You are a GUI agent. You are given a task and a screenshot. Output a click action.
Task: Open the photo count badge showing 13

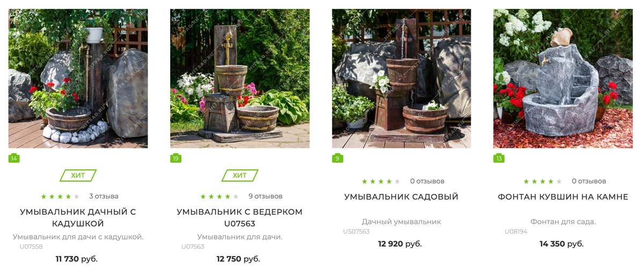pyautogui.click(x=499, y=158)
